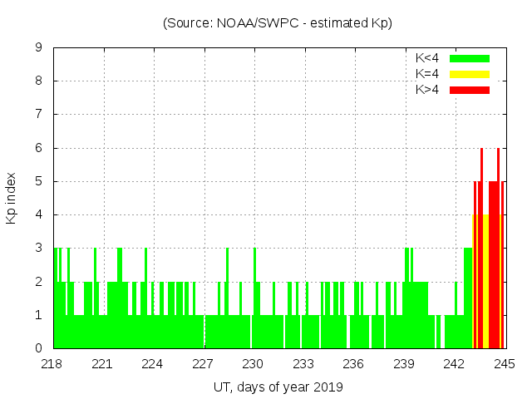Click the day 224 x-axis tick label
Viewport: 532px width, 399px height.
(x=153, y=364)
